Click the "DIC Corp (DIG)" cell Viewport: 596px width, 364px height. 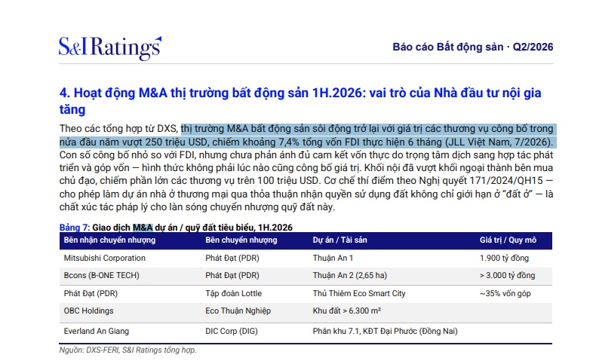[232, 332]
